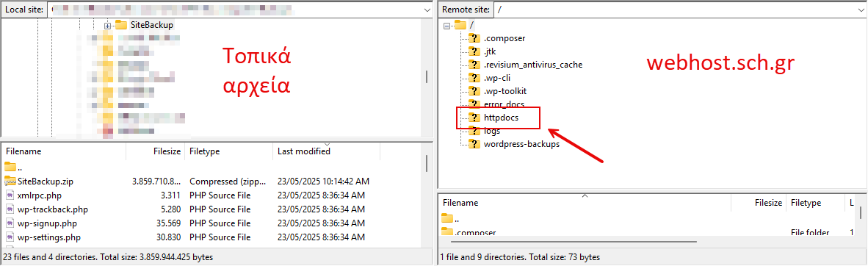The image size is (868, 266).
Task: Select the .wp-cli tree entry
Action: [496, 78]
